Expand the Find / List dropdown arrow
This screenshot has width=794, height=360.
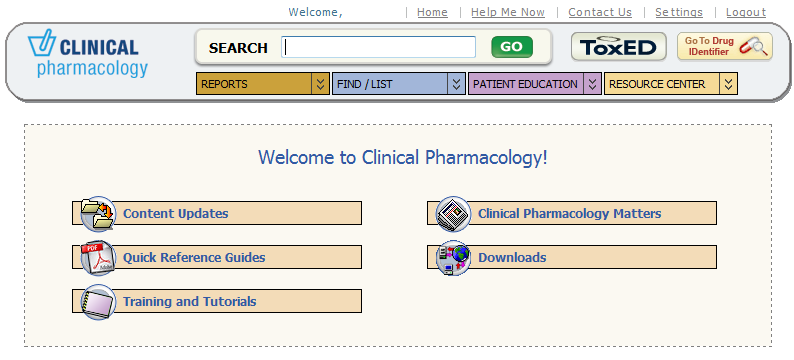(456, 84)
